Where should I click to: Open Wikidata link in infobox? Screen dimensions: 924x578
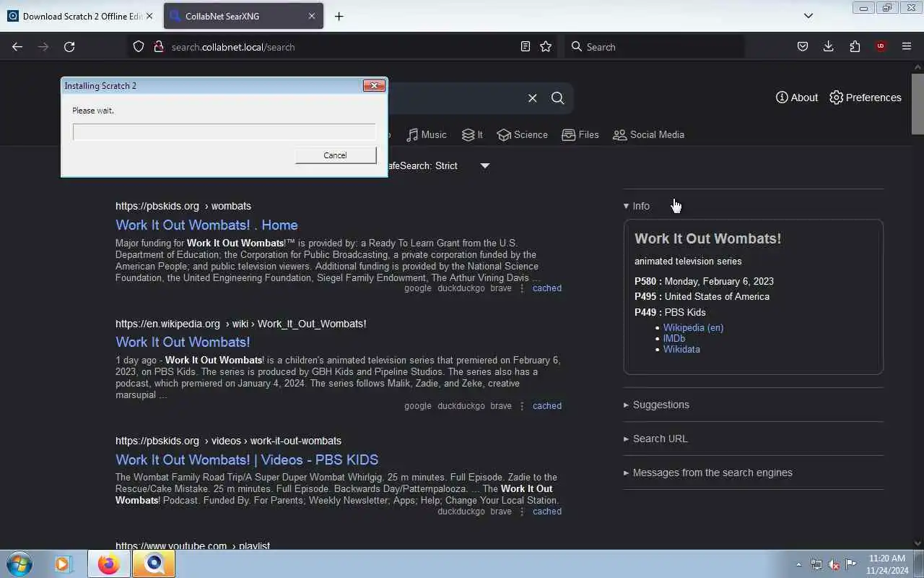click(681, 349)
